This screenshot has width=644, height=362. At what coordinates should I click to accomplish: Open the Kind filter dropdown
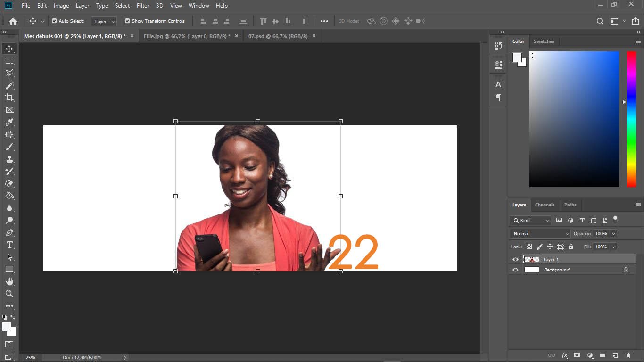point(530,220)
